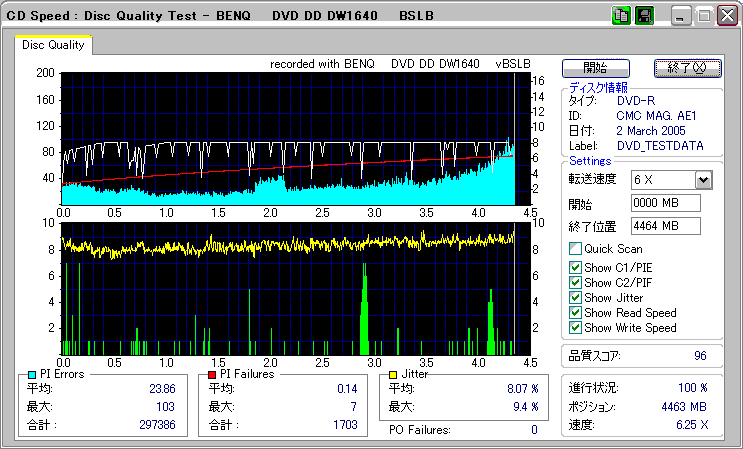Click the save floppy disk icon
The height and width of the screenshot is (449, 743).
click(x=644, y=16)
